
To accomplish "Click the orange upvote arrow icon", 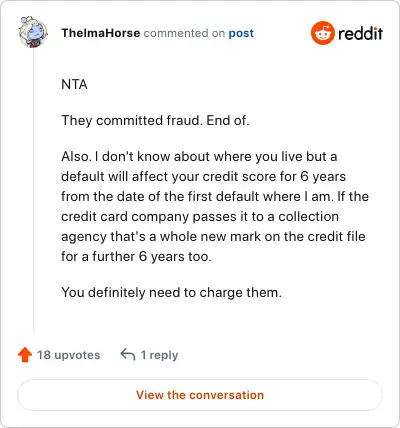I will point(25,355).
